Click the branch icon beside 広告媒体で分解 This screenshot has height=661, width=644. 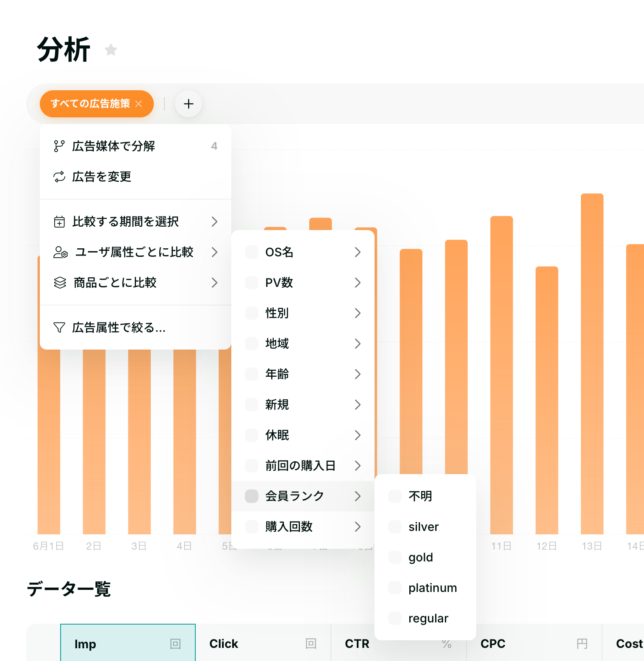(59, 146)
